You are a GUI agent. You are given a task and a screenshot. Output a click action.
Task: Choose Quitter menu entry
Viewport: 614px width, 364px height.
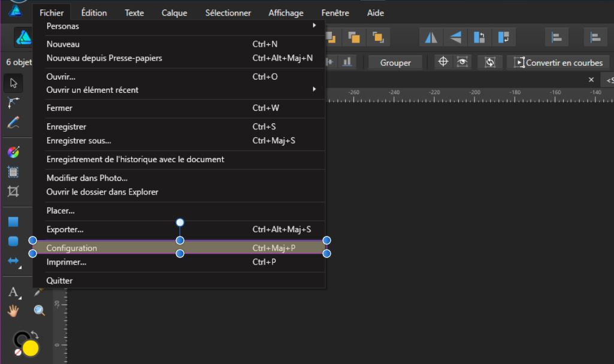(180, 281)
